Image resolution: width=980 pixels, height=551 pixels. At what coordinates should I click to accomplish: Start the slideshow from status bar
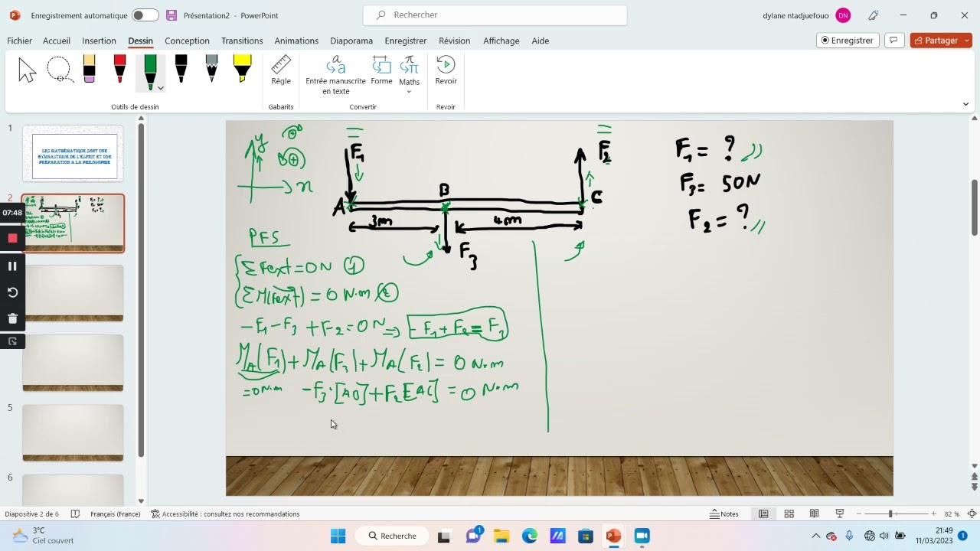tap(840, 514)
